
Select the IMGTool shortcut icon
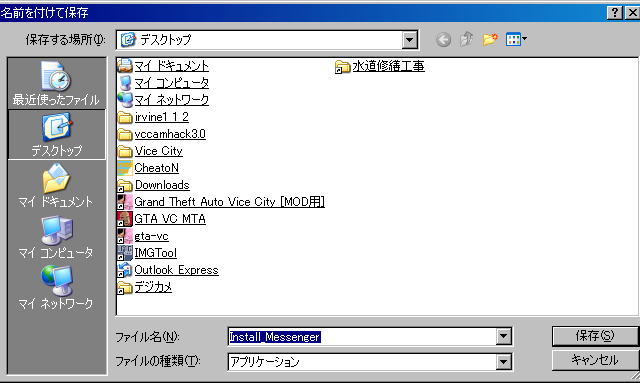[125, 253]
